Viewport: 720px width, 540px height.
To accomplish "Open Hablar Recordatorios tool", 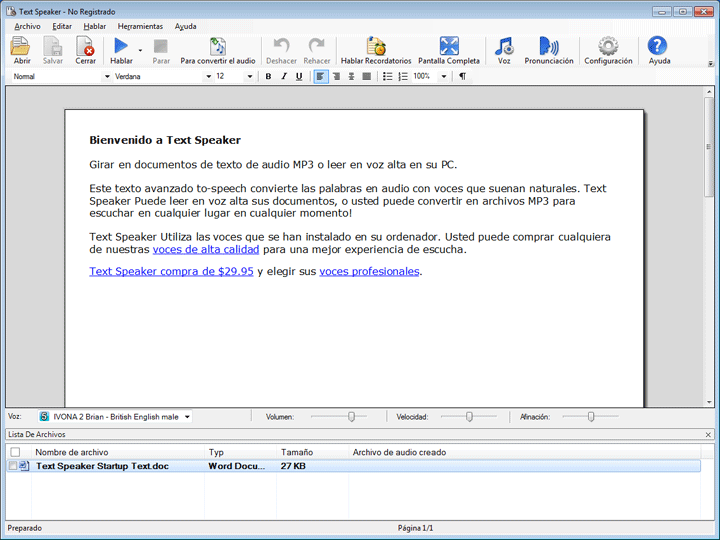I will pyautogui.click(x=376, y=47).
